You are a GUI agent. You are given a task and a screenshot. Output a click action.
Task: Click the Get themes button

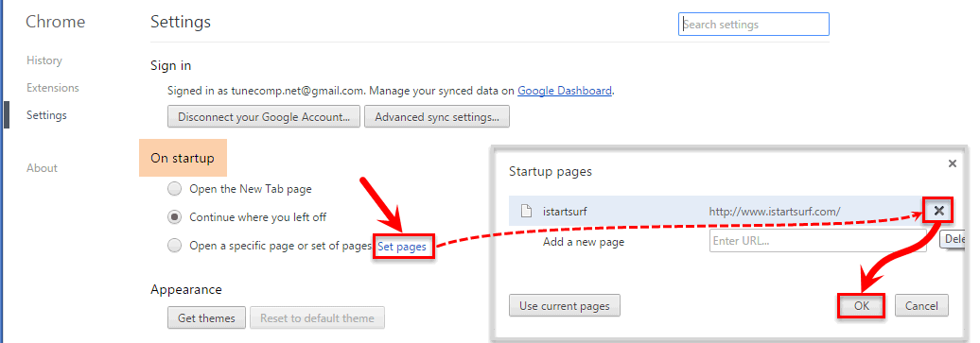pyautogui.click(x=206, y=318)
